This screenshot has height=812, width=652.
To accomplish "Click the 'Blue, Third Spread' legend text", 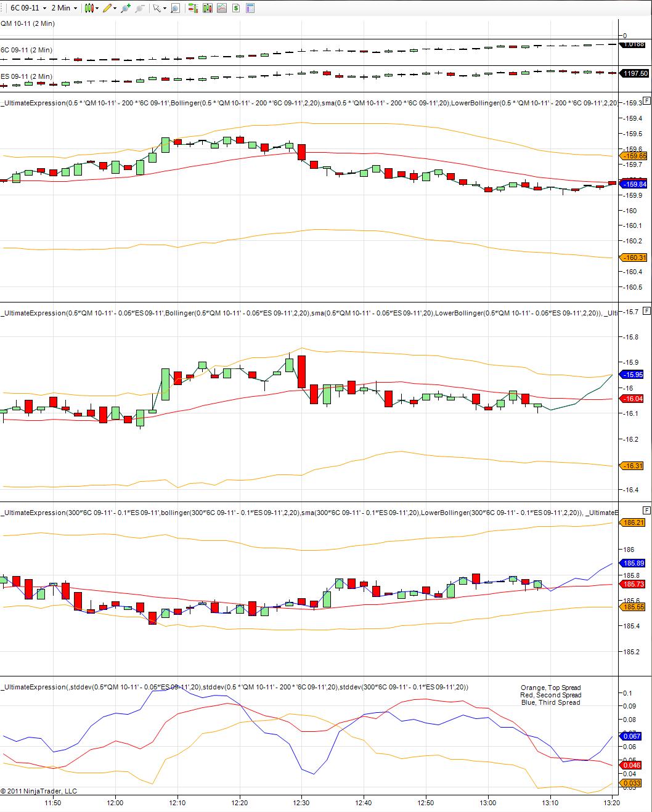I will [x=550, y=702].
